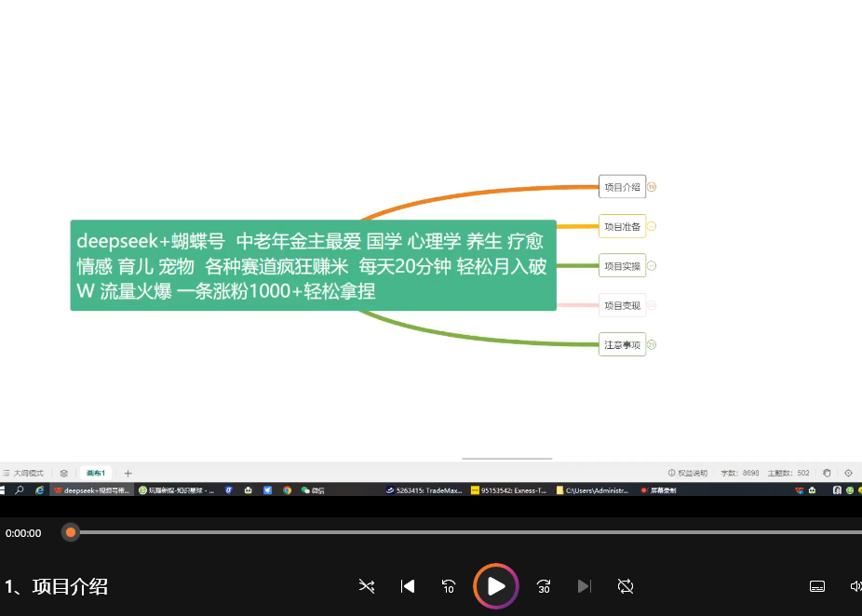Open the Windows Start button
Viewport: 862px width, 616px height.
click(x=2, y=490)
